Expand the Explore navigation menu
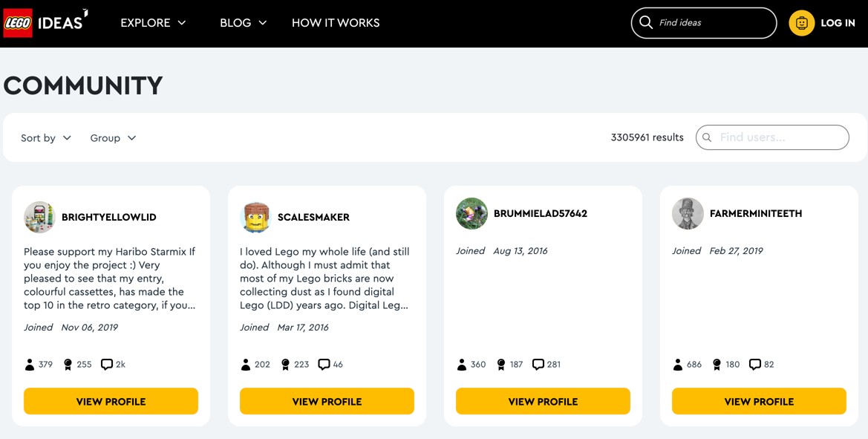The height and width of the screenshot is (439, 868). [153, 23]
